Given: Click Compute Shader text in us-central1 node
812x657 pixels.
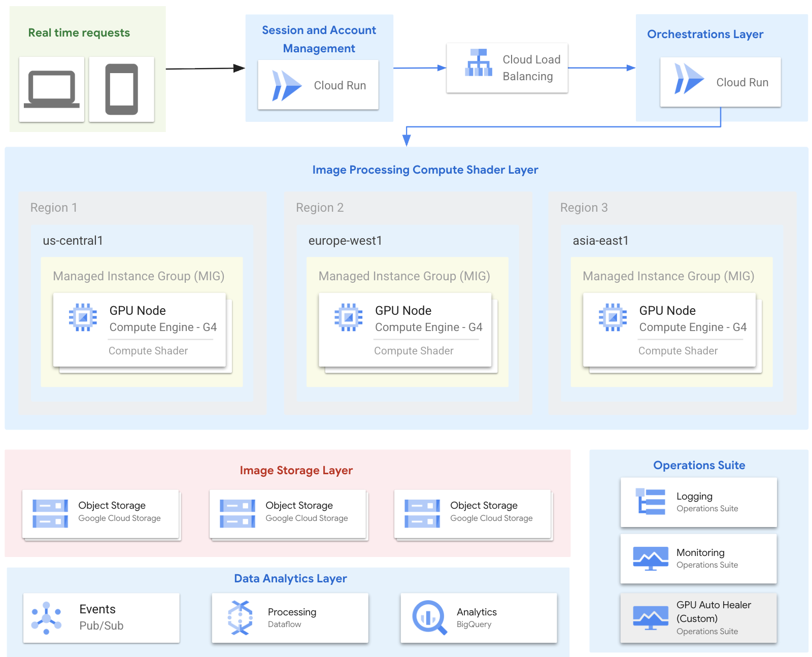Looking at the screenshot, I should click(148, 351).
